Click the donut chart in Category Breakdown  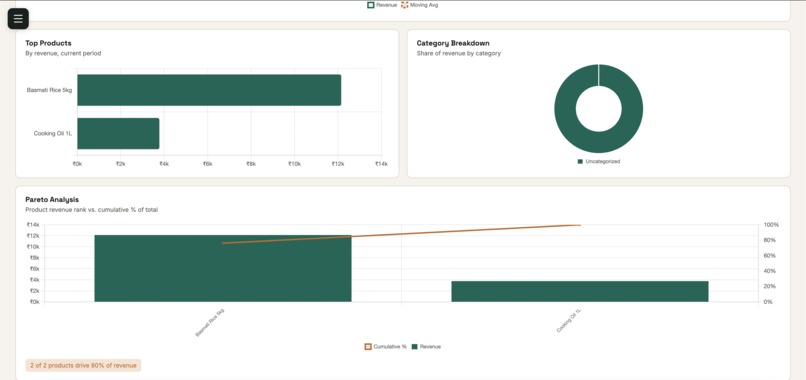pos(598,108)
